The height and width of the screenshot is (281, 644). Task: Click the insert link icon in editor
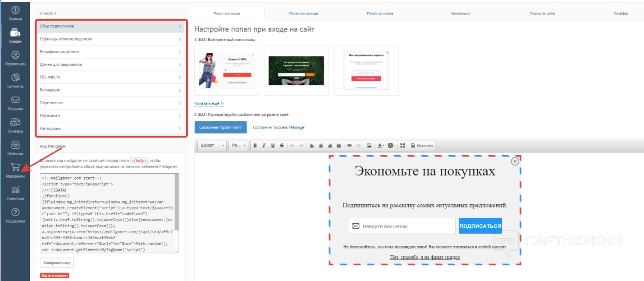click(x=349, y=146)
